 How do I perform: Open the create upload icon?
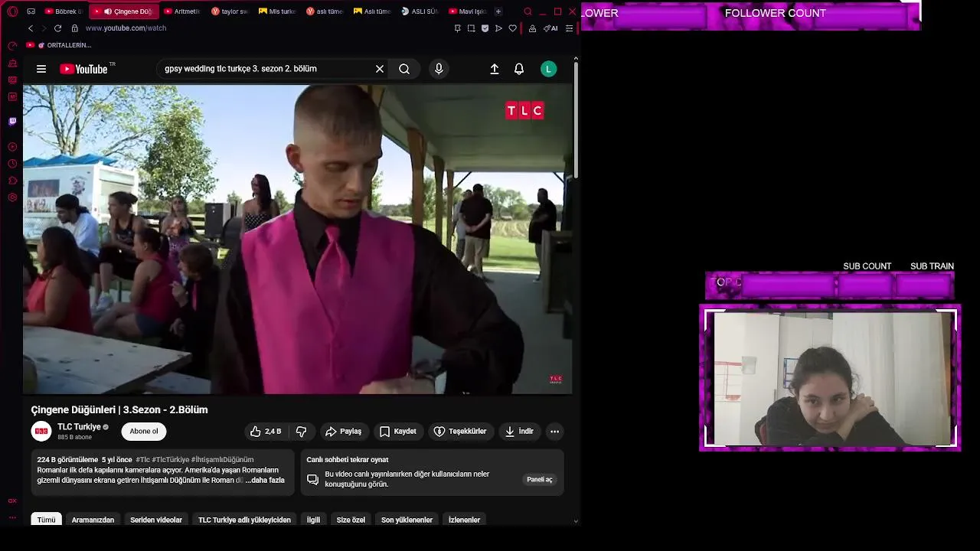coord(495,69)
